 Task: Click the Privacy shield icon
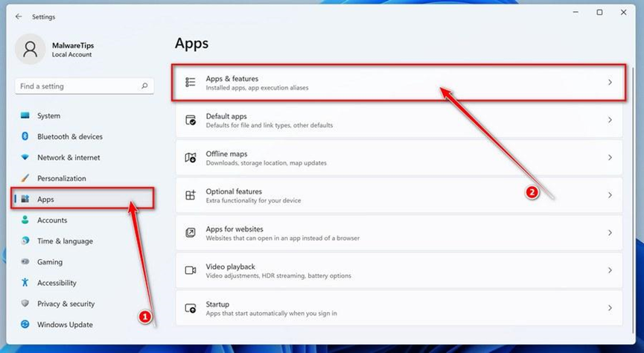tap(25, 303)
